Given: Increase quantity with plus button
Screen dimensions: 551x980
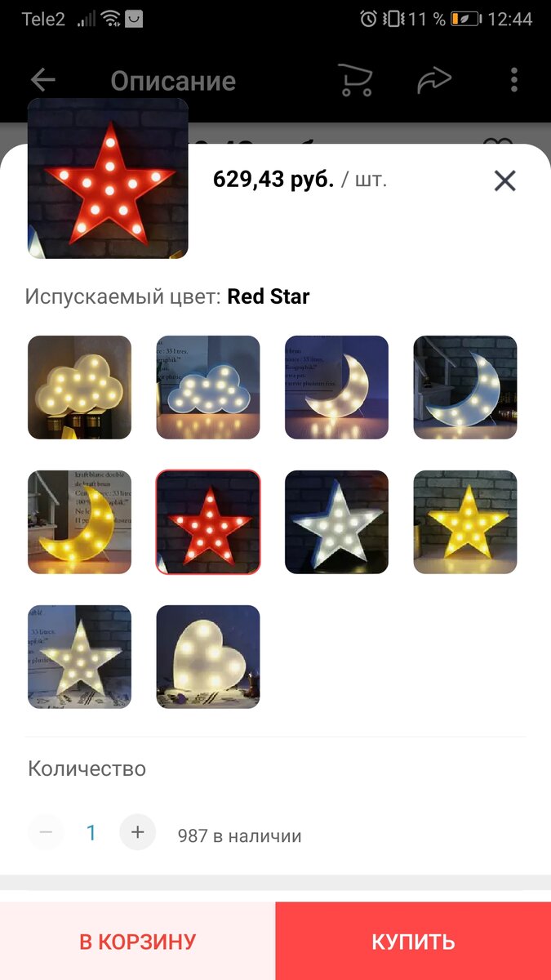Looking at the screenshot, I should tap(137, 832).
